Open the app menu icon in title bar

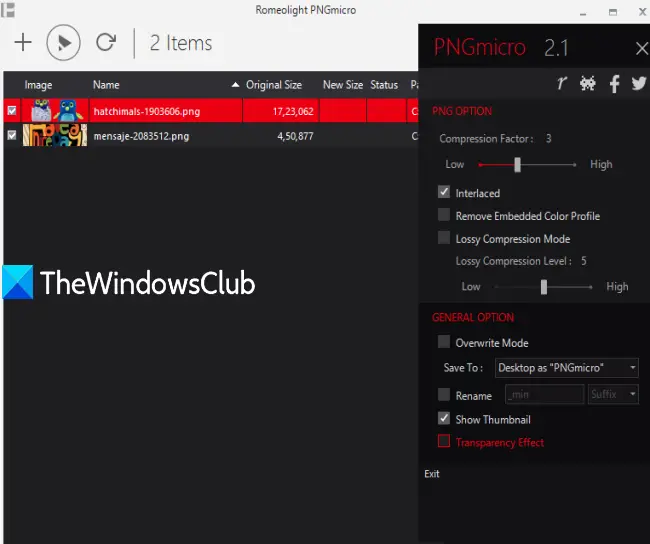coord(8,10)
